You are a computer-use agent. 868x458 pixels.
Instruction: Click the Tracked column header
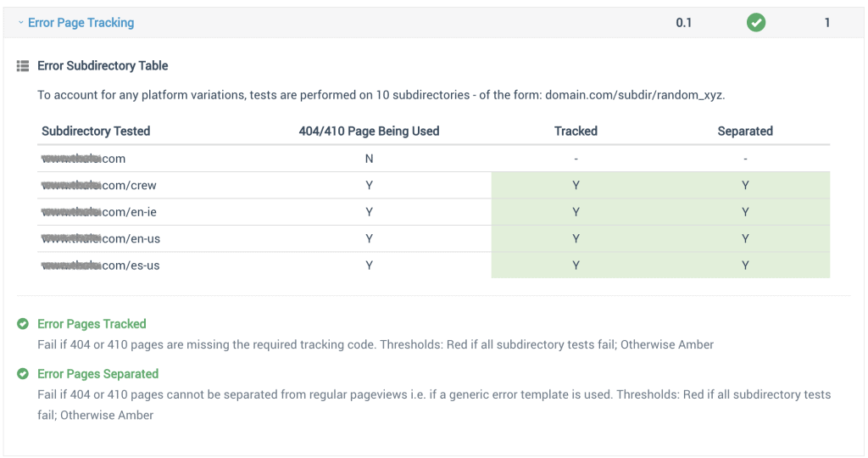tap(576, 131)
